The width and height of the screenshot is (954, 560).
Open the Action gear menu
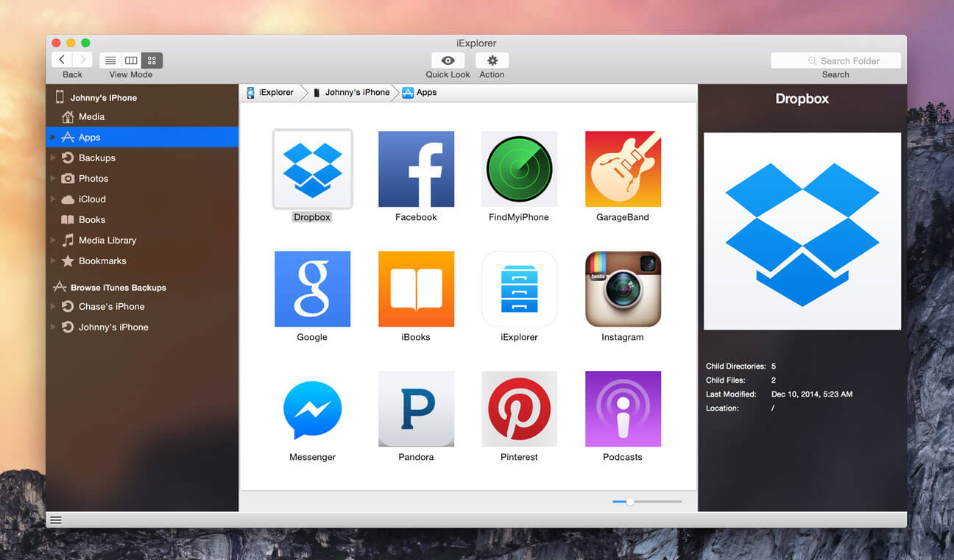point(492,60)
